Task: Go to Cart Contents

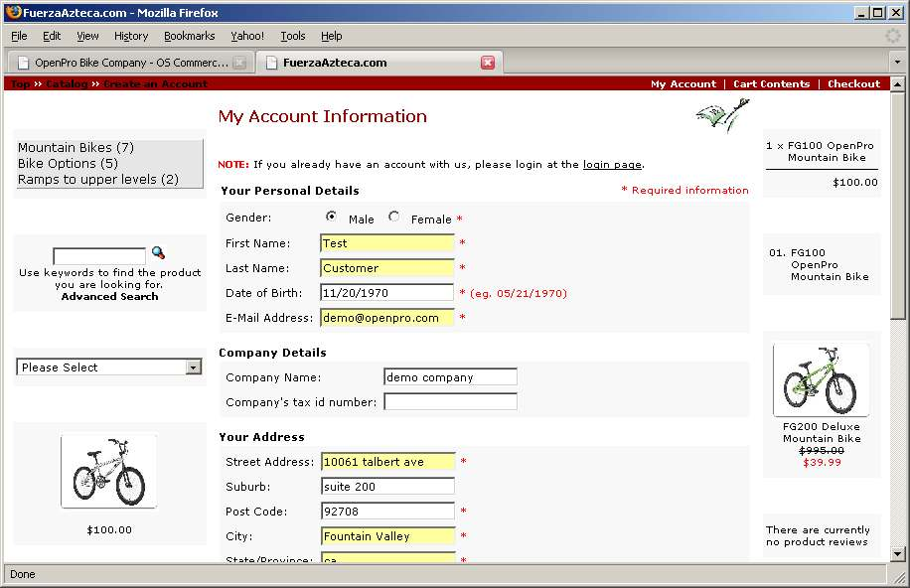Action: pos(771,84)
